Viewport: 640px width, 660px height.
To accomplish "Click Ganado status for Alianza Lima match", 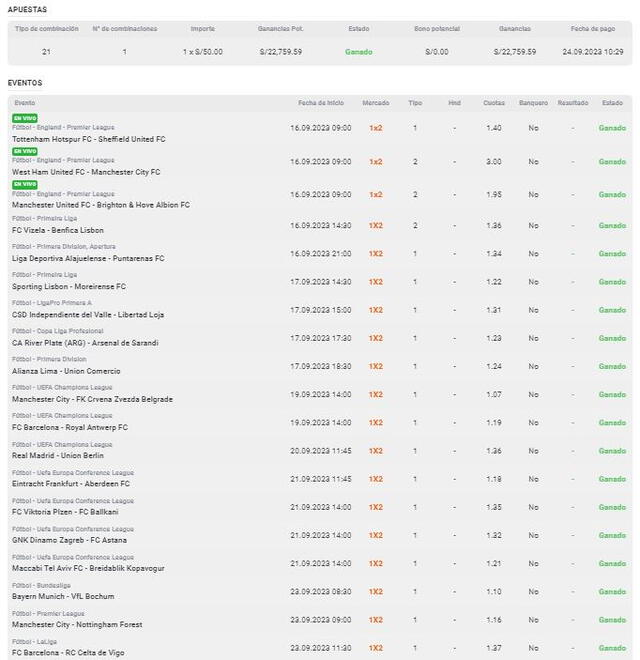I will [612, 366].
